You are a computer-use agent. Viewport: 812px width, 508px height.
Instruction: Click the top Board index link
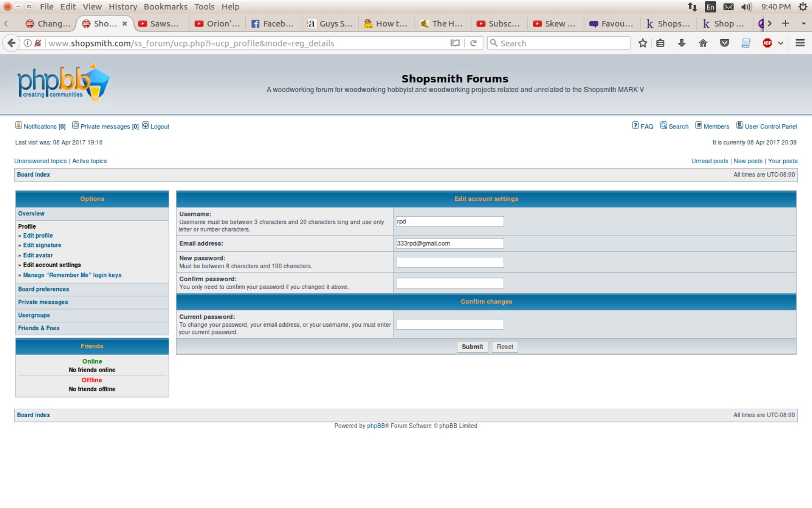tap(33, 175)
